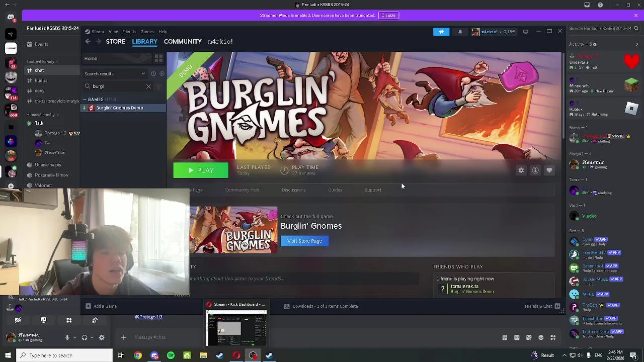644x362 pixels.
Task: Show hidden Windows tray icons
Action: coord(565,355)
